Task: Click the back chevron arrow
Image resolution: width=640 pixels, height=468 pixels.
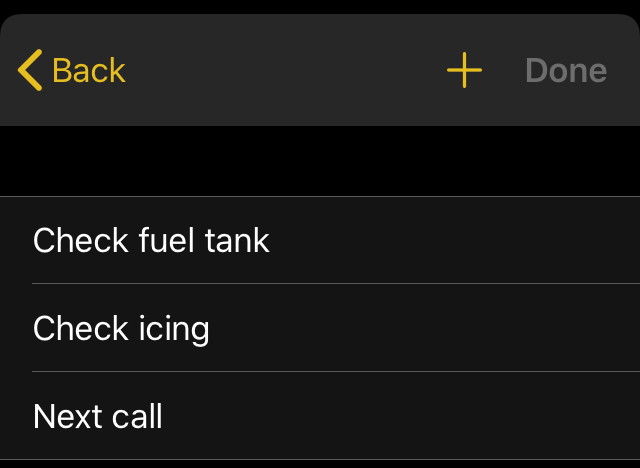Action: [x=30, y=70]
